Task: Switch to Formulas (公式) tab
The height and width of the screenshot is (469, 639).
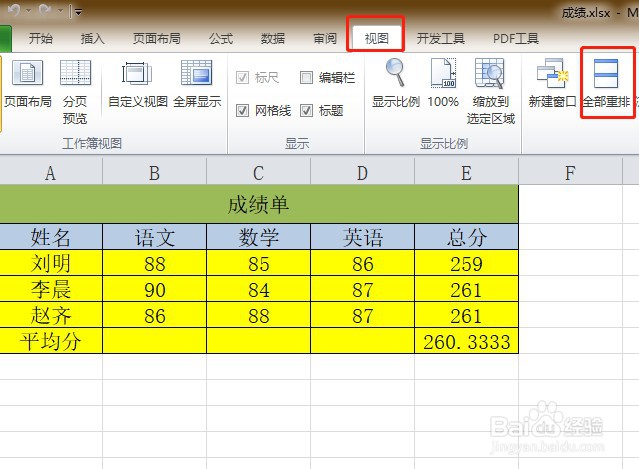Action: tap(220, 38)
